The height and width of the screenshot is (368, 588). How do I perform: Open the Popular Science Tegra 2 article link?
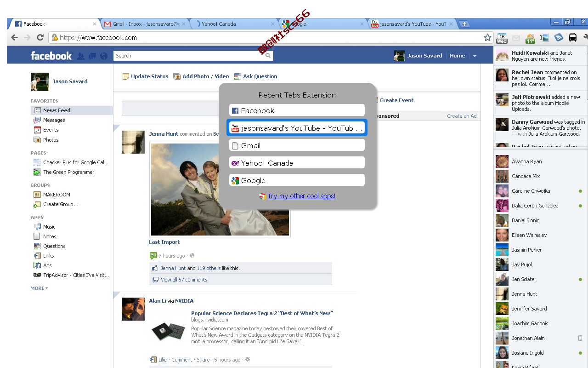click(x=262, y=313)
